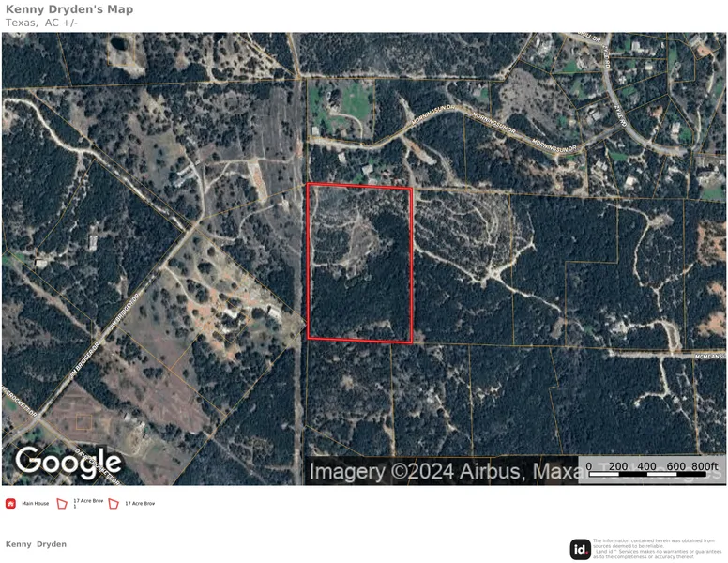
Task: Click the "Main House" legend label
Action: tap(36, 504)
